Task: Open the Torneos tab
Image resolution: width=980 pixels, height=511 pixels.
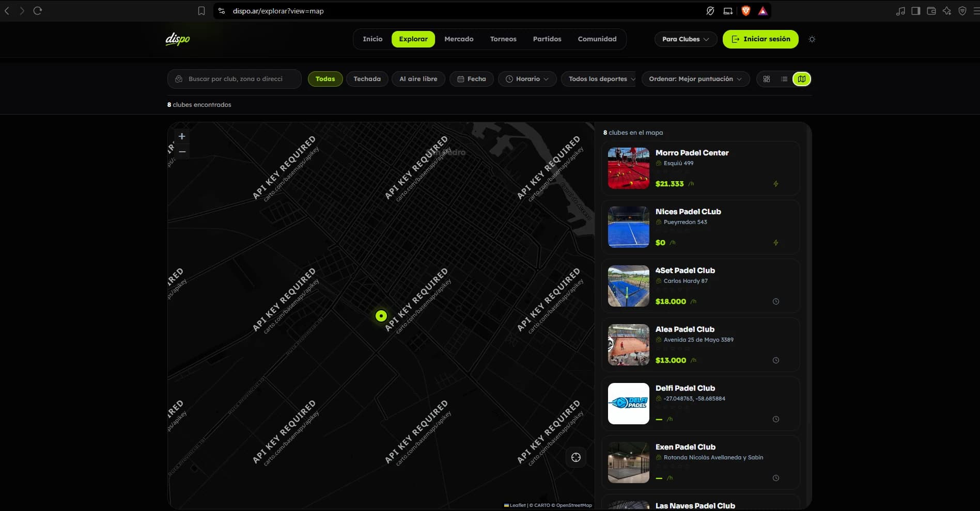Action: point(503,39)
